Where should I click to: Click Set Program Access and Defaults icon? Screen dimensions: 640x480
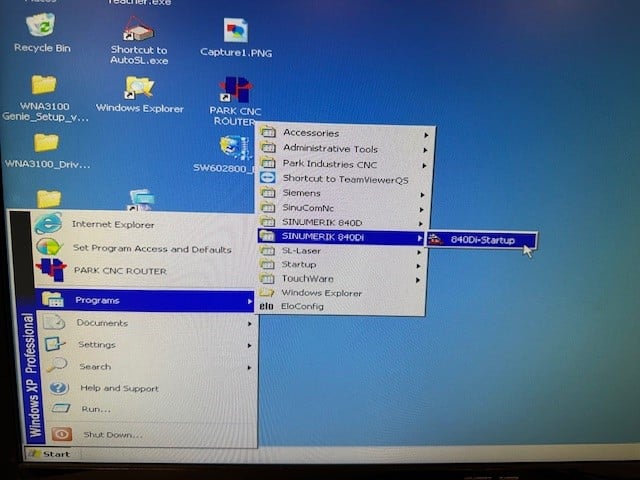[49, 247]
